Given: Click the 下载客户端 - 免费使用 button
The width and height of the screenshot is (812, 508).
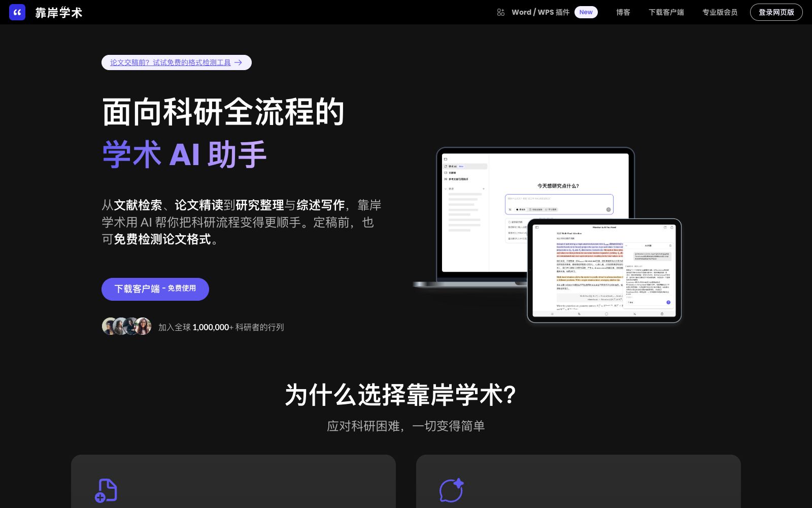Looking at the screenshot, I should 155,289.
